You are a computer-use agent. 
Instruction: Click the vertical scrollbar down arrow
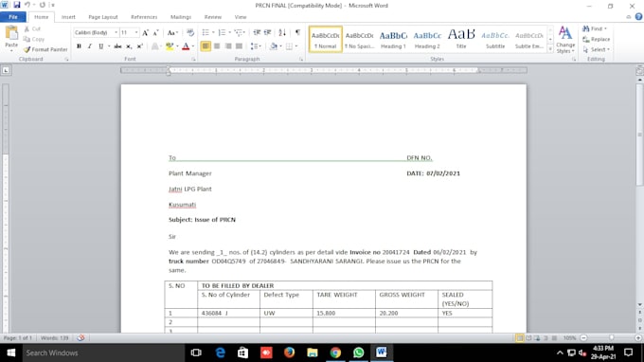click(640, 304)
